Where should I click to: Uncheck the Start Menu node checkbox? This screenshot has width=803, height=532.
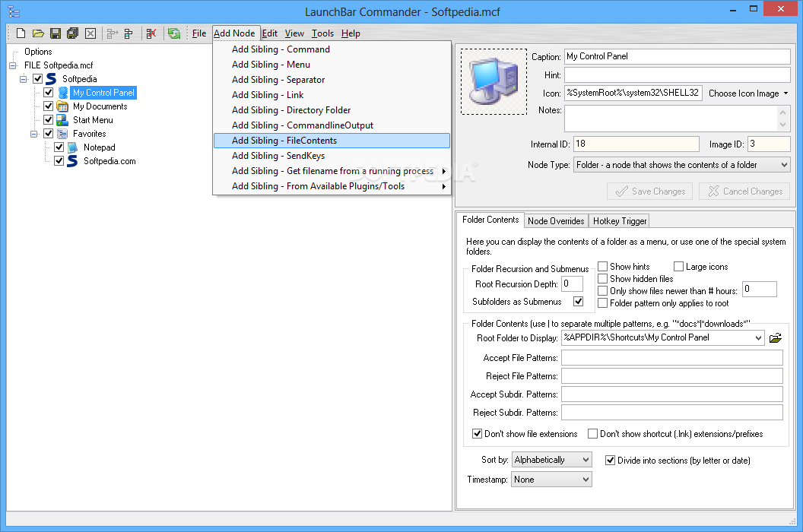pos(48,120)
